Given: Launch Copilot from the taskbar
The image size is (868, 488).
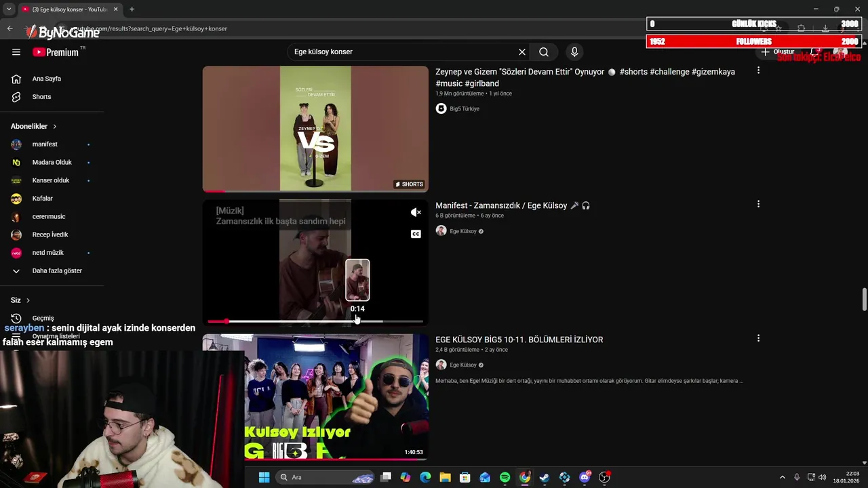Looking at the screenshot, I should (x=406, y=477).
